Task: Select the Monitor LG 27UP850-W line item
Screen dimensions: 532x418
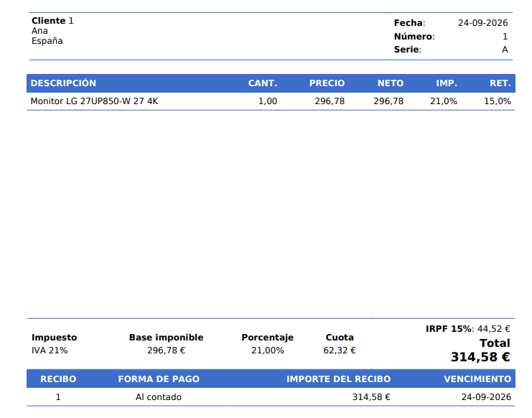Action: 271,101
